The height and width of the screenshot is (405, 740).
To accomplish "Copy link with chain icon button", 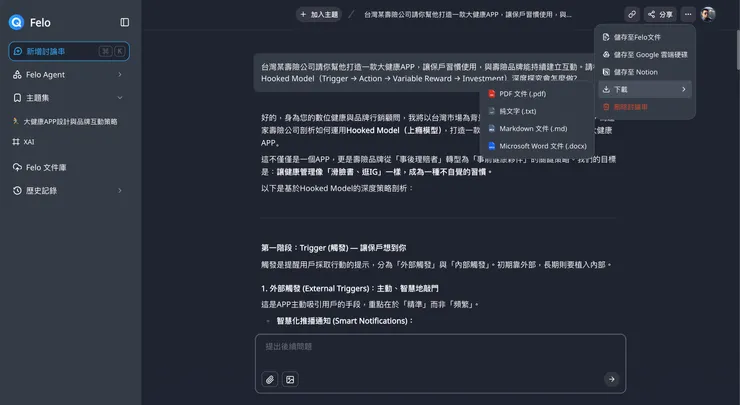I will pos(631,14).
